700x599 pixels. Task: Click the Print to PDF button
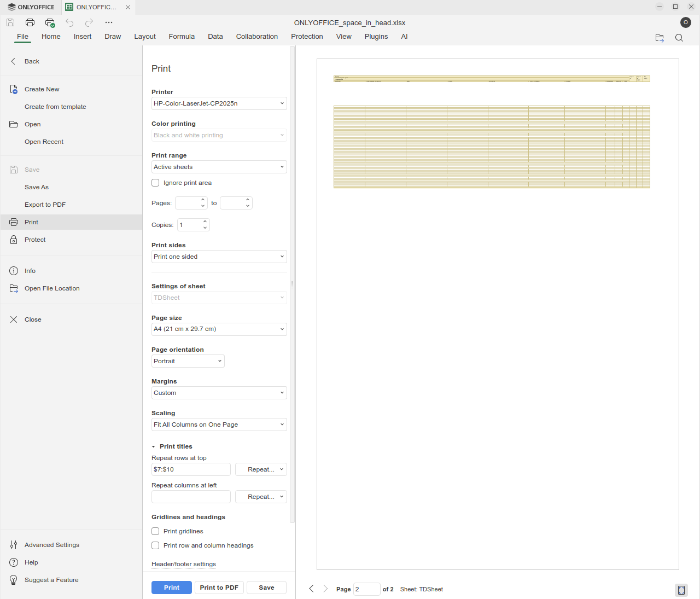[x=219, y=588]
